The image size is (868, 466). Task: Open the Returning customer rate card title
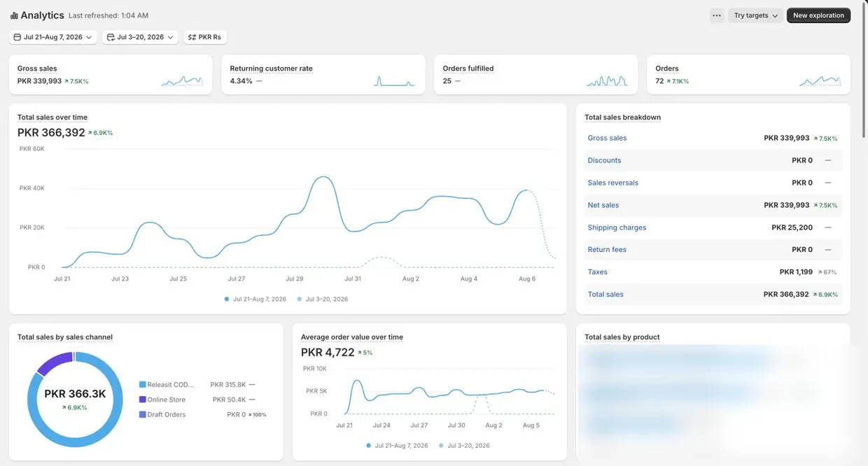point(272,69)
